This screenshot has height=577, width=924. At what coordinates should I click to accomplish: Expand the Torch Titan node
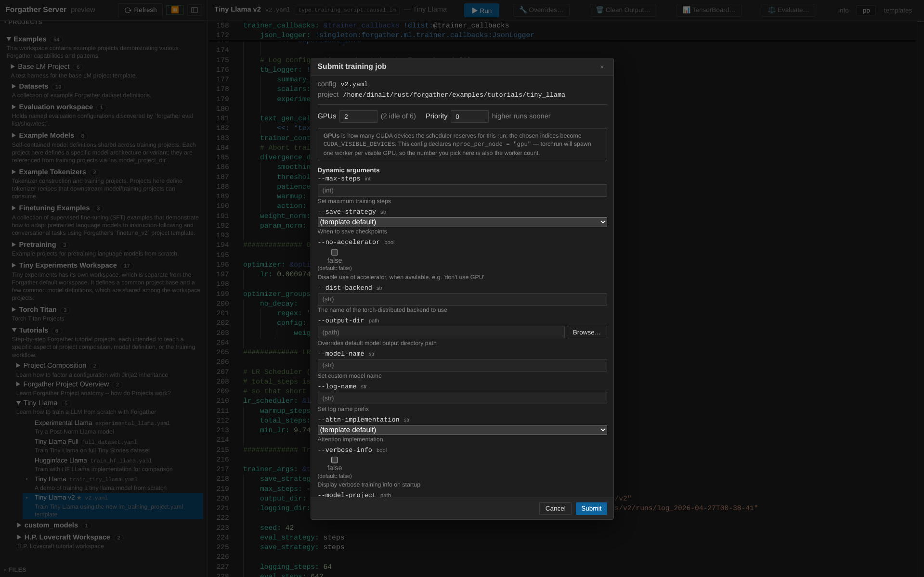click(x=14, y=309)
